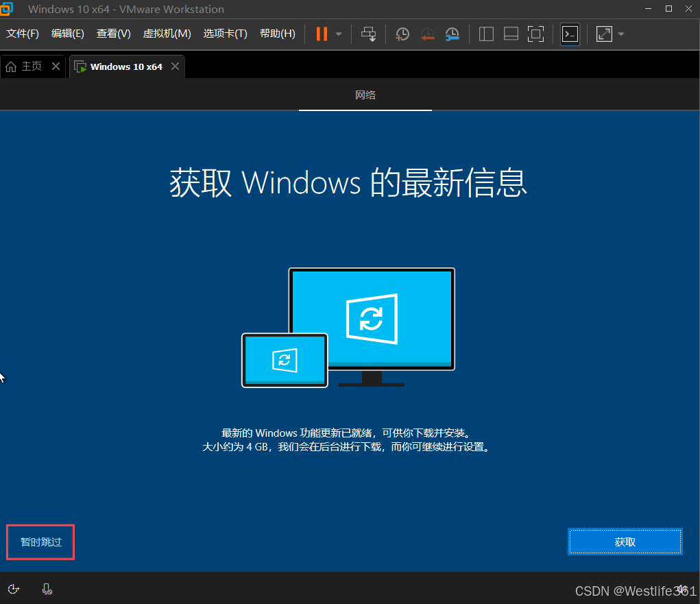
Task: Switch to the 主页 tab
Action: point(30,66)
